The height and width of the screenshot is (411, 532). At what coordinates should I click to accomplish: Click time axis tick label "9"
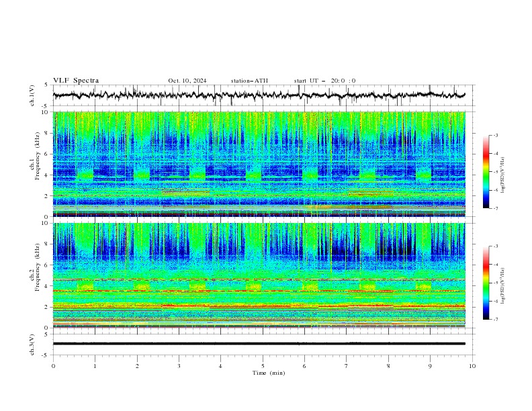[430, 366]
